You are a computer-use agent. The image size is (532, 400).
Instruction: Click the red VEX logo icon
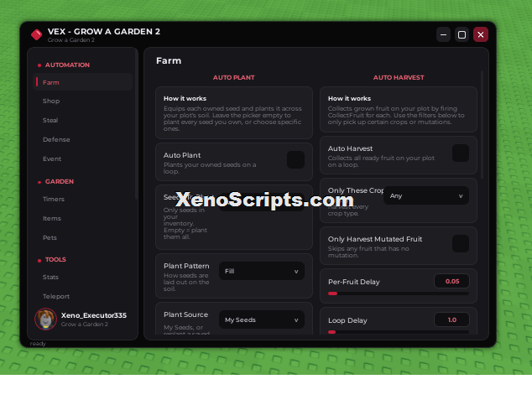point(36,34)
